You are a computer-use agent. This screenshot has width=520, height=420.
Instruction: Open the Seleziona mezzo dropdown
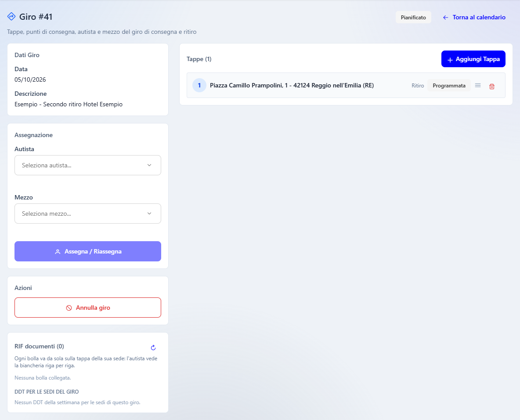[x=88, y=214]
